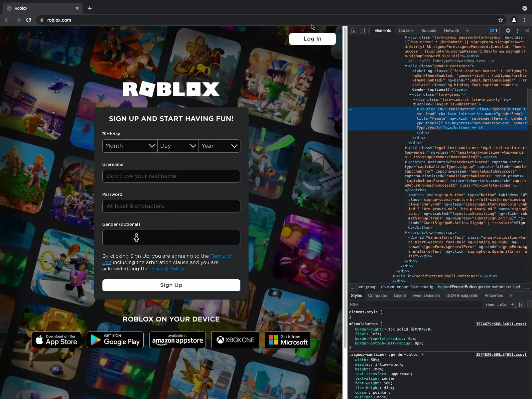Expand the FemaleButton button node
Image resolution: width=532 pixels, height=399 pixels.
tap(418, 109)
